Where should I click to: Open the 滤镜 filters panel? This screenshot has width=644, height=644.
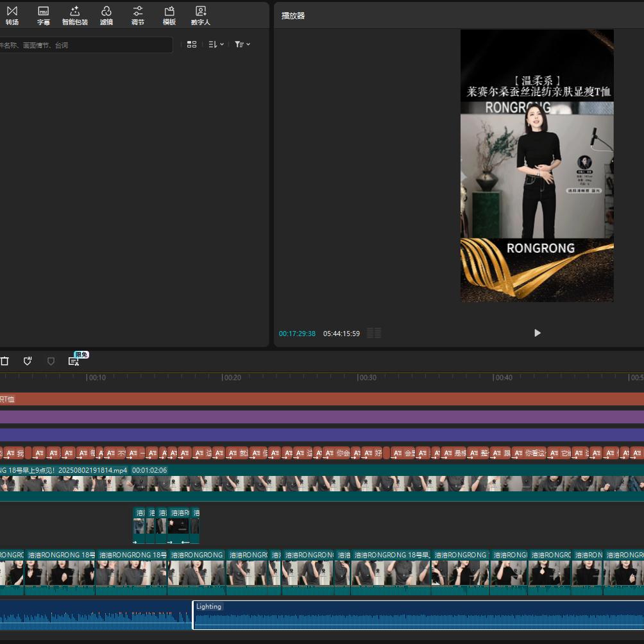pos(106,15)
